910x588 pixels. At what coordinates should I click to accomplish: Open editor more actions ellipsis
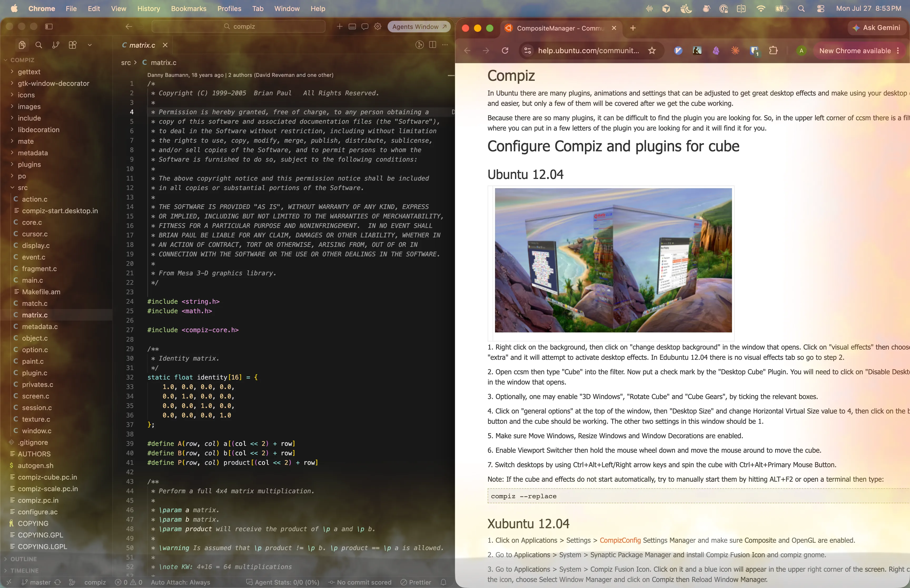point(445,45)
